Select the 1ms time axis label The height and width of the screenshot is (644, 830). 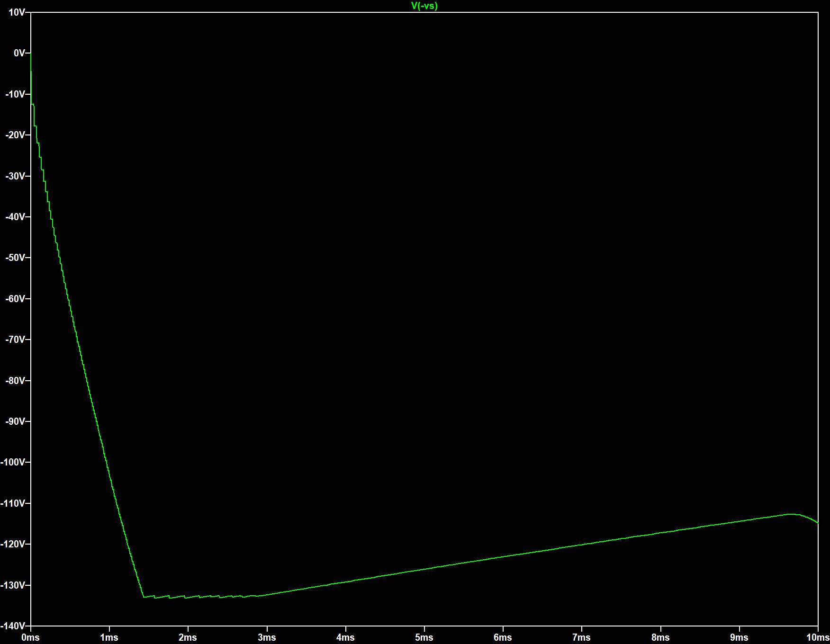tap(109, 637)
